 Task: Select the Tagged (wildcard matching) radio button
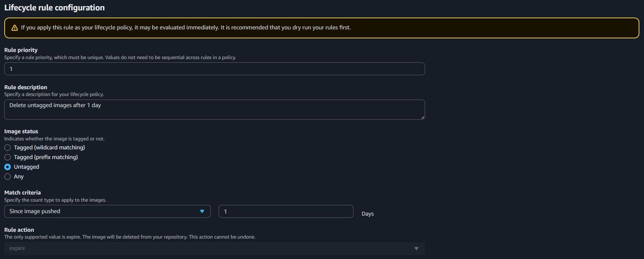8,148
